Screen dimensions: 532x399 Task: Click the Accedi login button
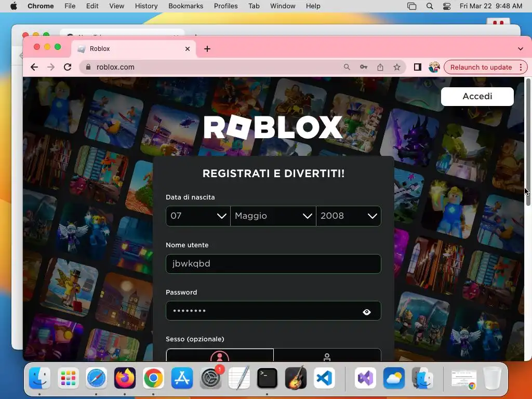click(477, 96)
